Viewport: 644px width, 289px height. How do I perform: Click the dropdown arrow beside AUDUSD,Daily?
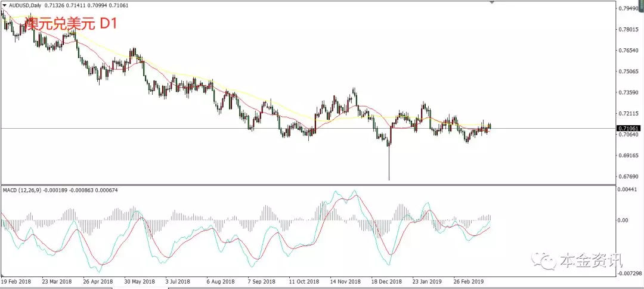(x=4, y=5)
